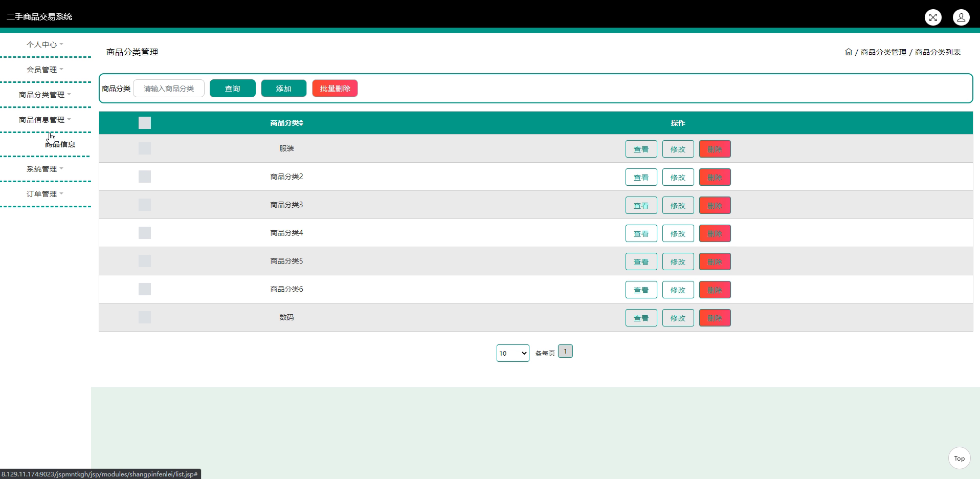
Task: Click the 商品分类列表 breadcrumb text
Action: [x=938, y=52]
